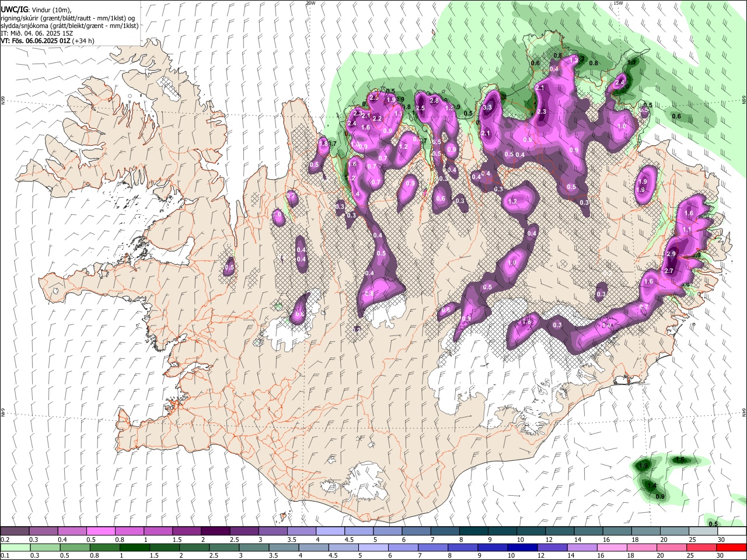Pick the lavender snow swatch between 4 and 4.5
Viewport: 747px width, 560px height.
pyautogui.click(x=330, y=531)
